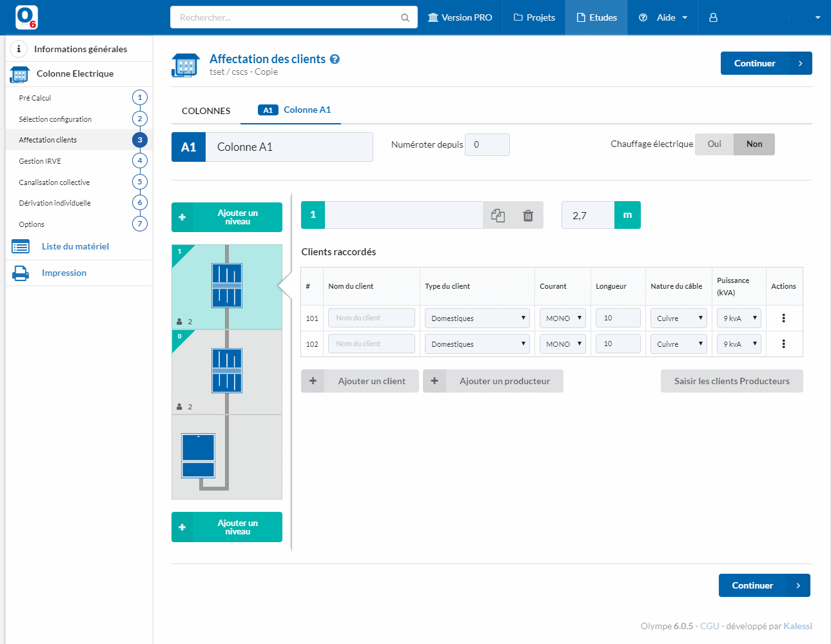
Task: Open the CGU link
Action: [x=709, y=626]
